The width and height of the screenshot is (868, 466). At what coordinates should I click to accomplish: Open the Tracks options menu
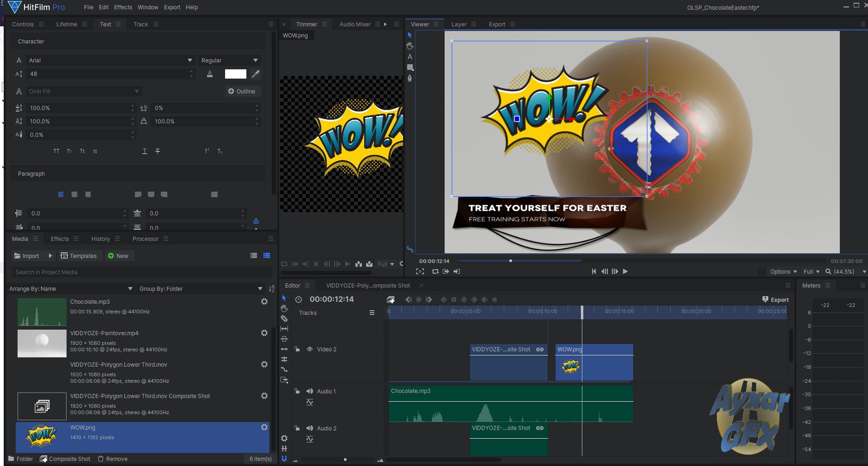372,313
